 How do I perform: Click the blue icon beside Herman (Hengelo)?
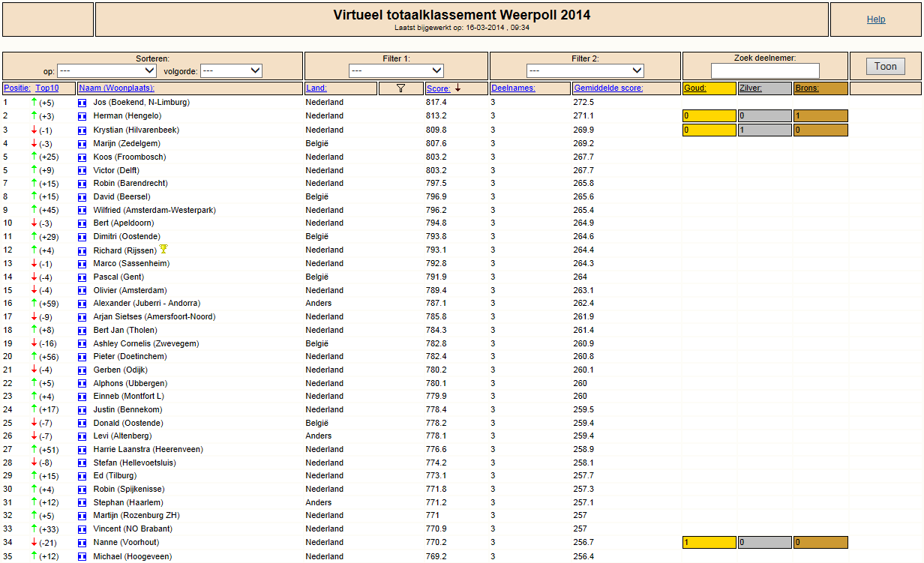pos(82,116)
